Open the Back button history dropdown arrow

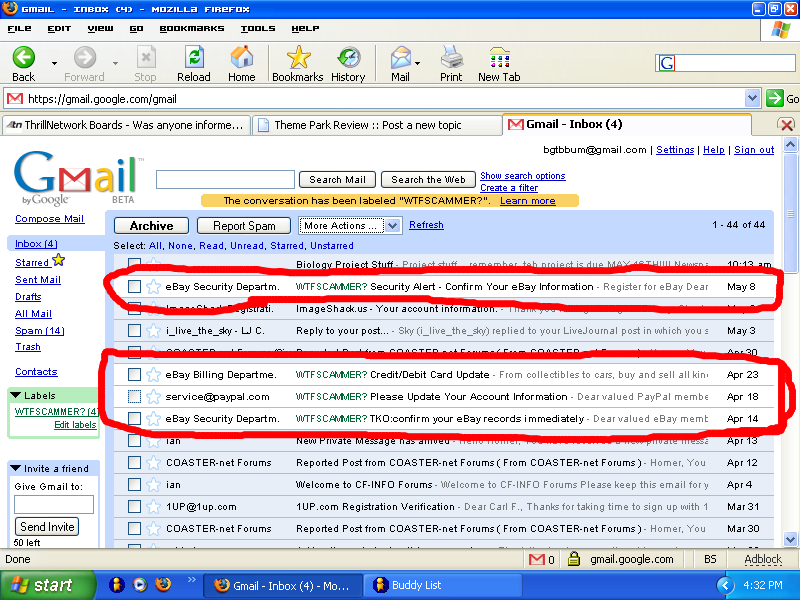click(54, 63)
